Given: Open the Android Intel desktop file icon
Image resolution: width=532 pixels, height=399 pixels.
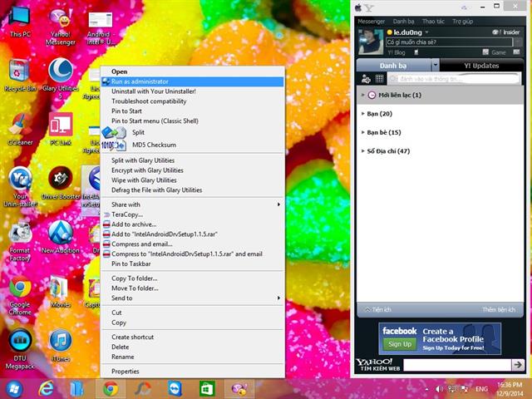Looking at the screenshot, I should 101,28.
